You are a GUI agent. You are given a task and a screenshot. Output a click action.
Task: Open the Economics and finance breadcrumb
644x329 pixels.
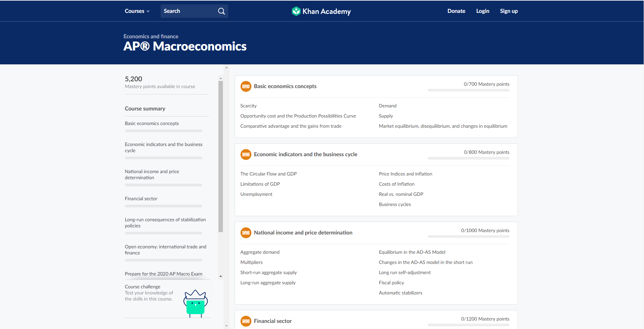coord(151,36)
